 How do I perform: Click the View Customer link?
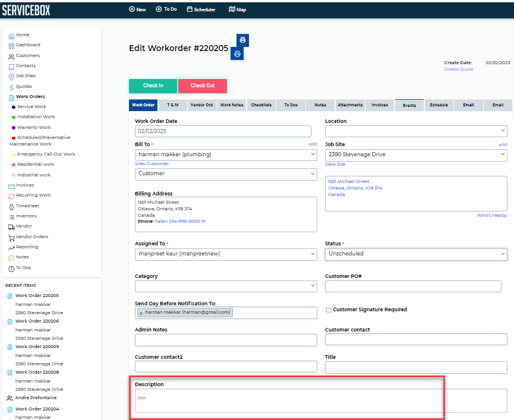pyautogui.click(x=152, y=164)
